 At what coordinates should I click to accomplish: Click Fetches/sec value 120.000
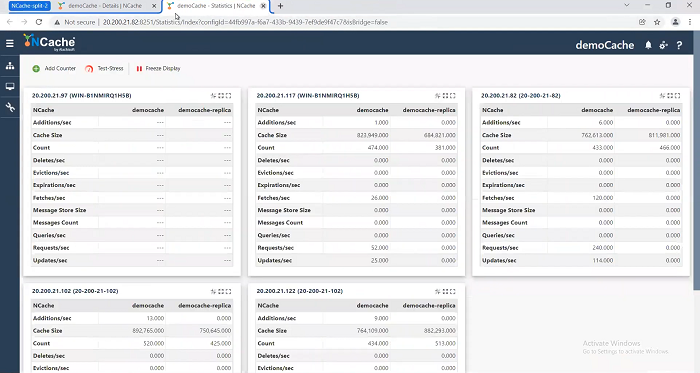[603, 198]
